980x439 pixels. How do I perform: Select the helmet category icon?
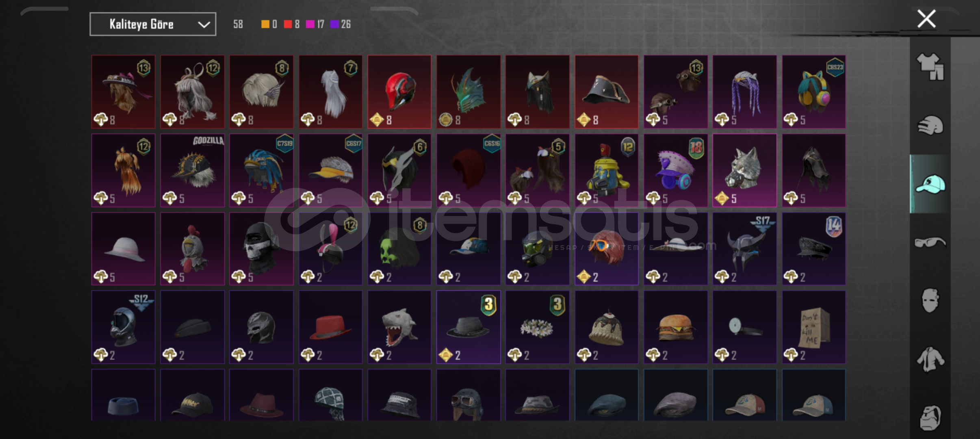[930, 125]
